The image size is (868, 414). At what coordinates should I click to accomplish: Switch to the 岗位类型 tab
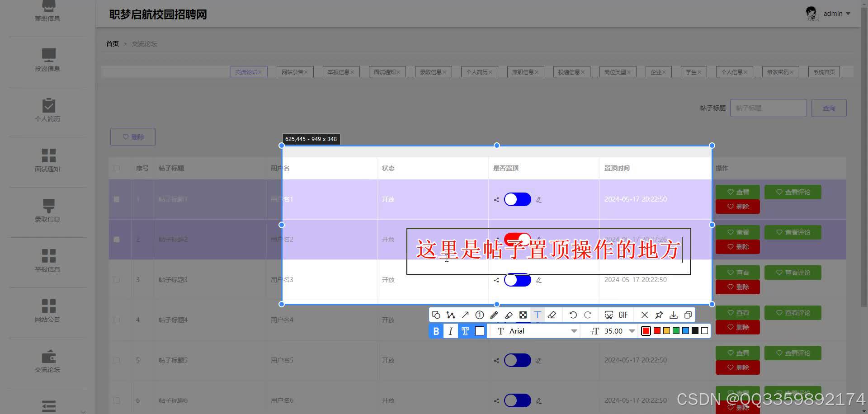618,72
